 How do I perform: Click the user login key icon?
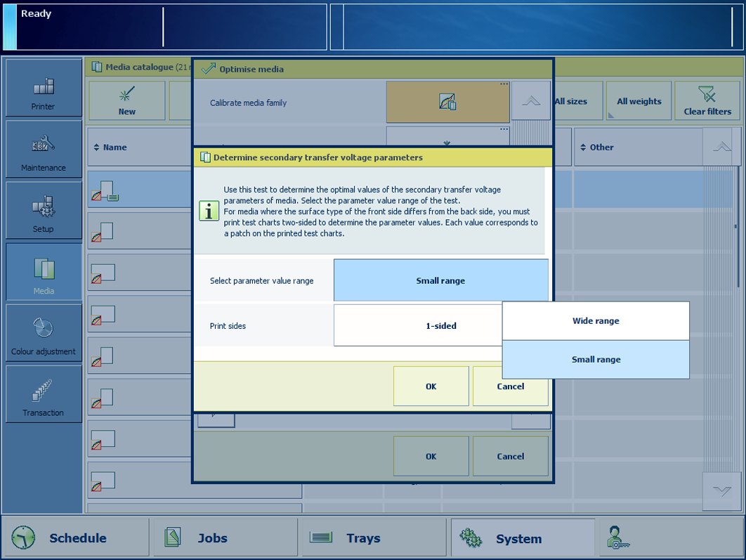[x=619, y=538]
